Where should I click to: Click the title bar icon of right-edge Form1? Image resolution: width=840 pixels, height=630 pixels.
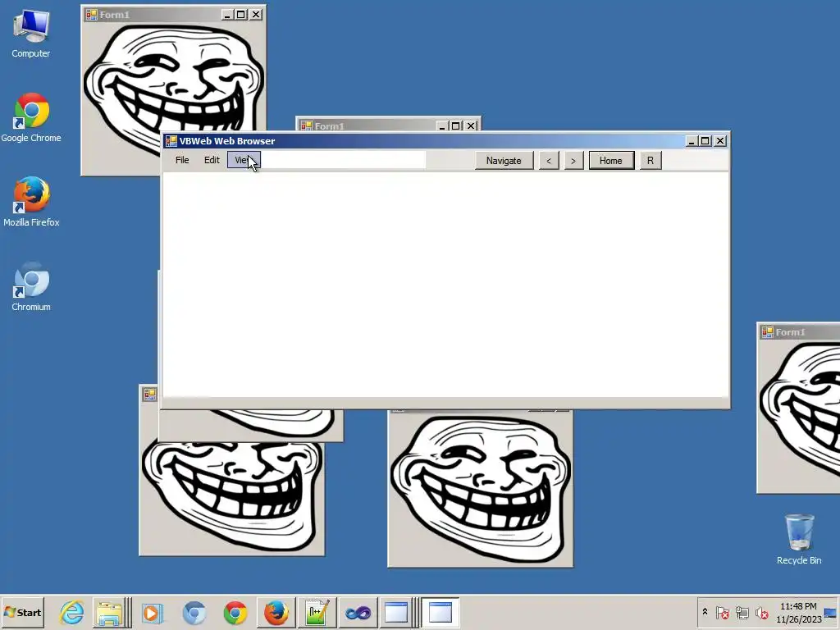tap(767, 332)
